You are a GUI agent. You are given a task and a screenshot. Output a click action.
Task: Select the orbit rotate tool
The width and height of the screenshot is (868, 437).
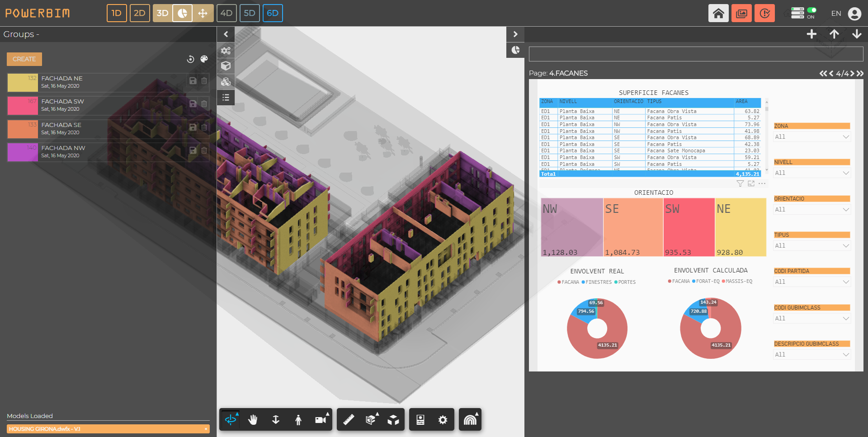tap(231, 420)
